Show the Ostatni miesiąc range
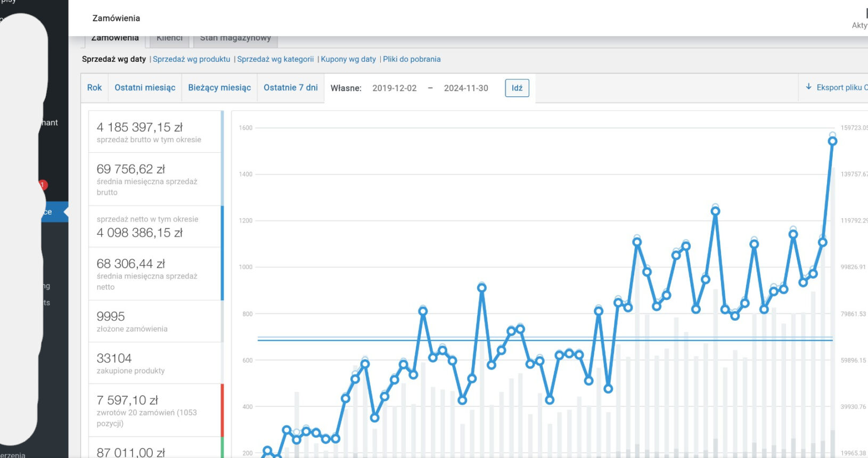868x458 pixels. (x=145, y=88)
